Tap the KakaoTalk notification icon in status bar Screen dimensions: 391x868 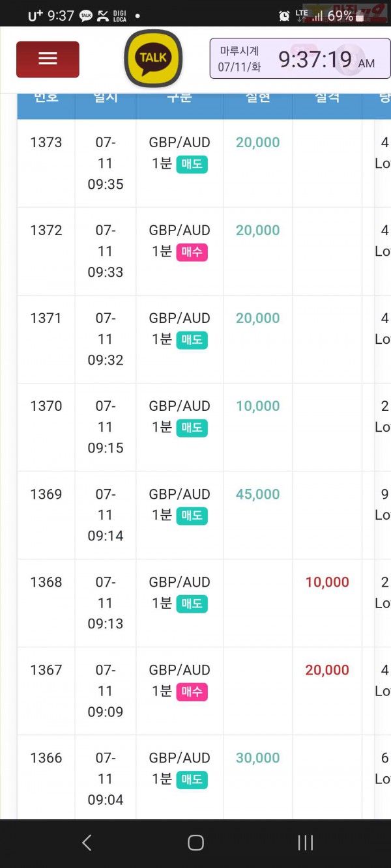pyautogui.click(x=86, y=16)
